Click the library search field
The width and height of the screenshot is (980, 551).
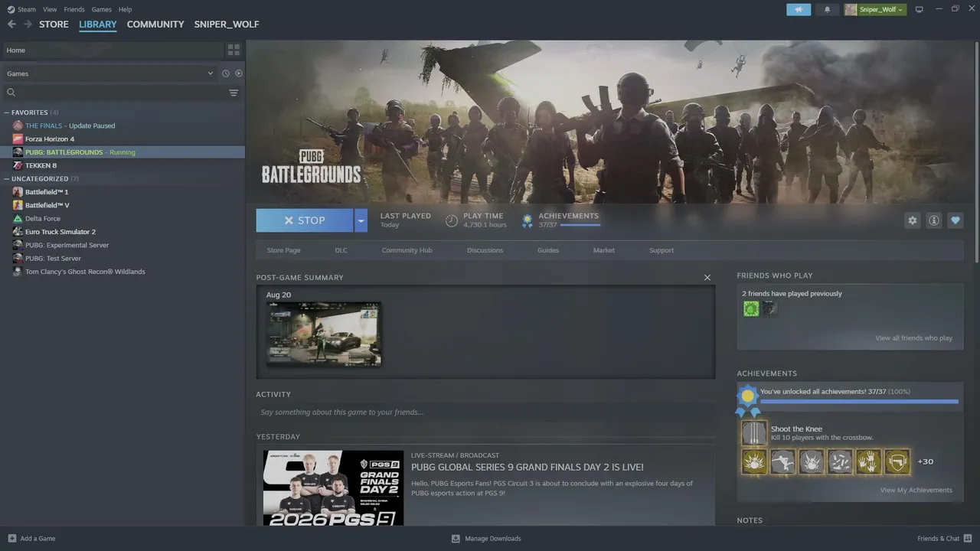click(x=115, y=93)
